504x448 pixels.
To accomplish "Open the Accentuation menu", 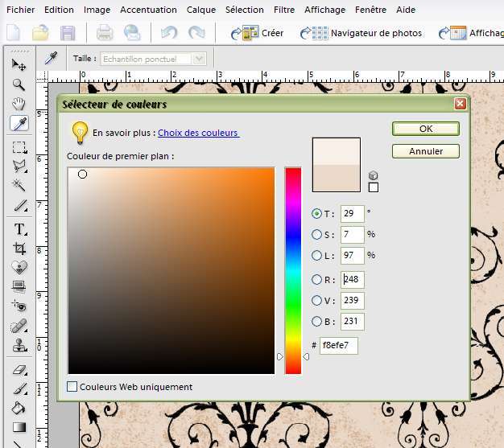I will coord(148,10).
